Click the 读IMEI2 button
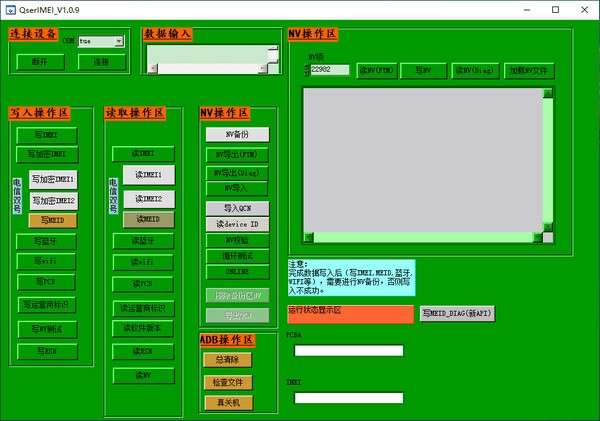600x421 pixels. coord(149,199)
